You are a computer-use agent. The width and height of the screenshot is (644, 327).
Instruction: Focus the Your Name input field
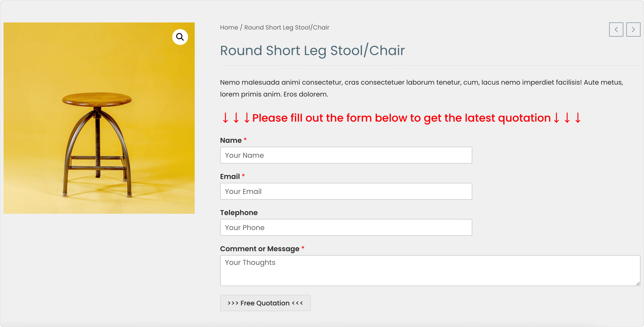[x=346, y=155]
